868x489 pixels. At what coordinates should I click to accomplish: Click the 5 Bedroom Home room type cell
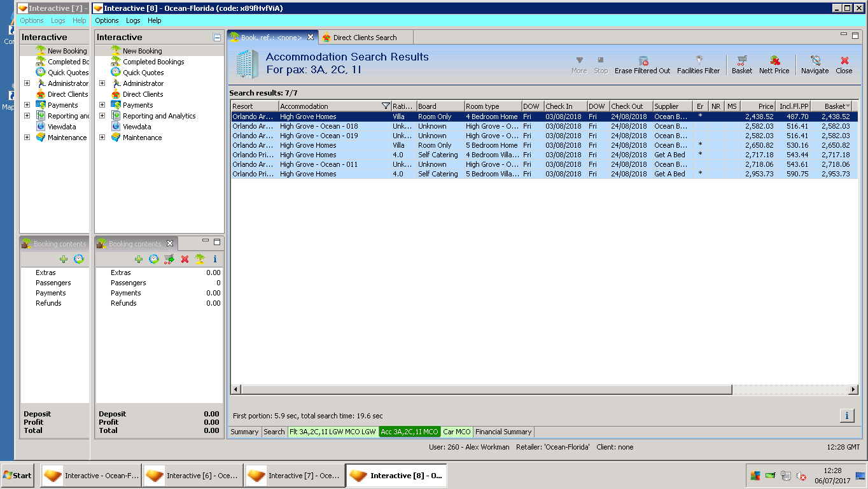[x=492, y=145]
